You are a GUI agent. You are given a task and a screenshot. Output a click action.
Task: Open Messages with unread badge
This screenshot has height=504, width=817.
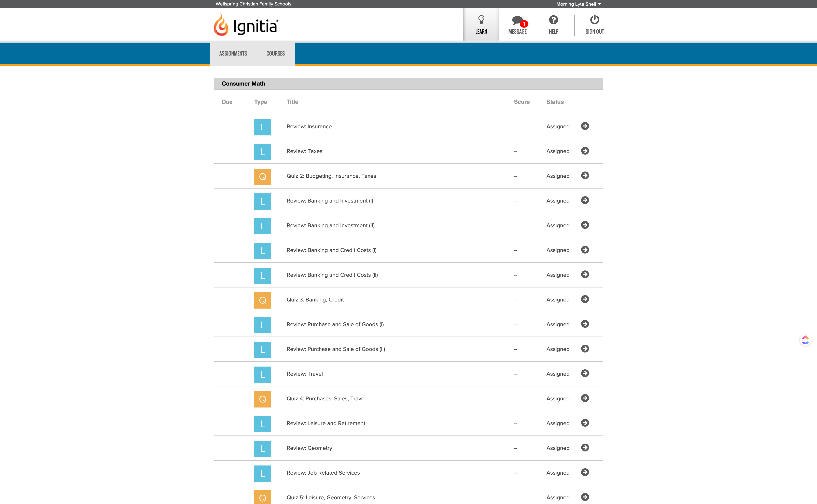point(517,24)
